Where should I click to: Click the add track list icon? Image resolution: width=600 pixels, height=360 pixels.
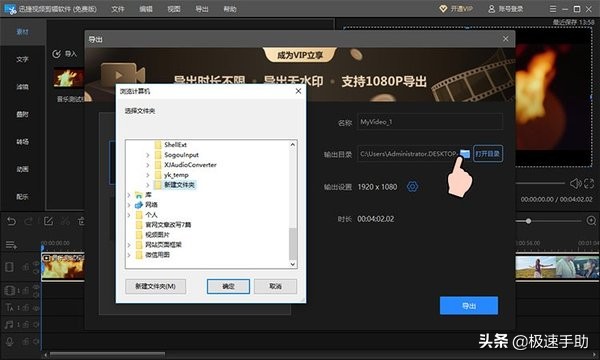click(x=11, y=244)
